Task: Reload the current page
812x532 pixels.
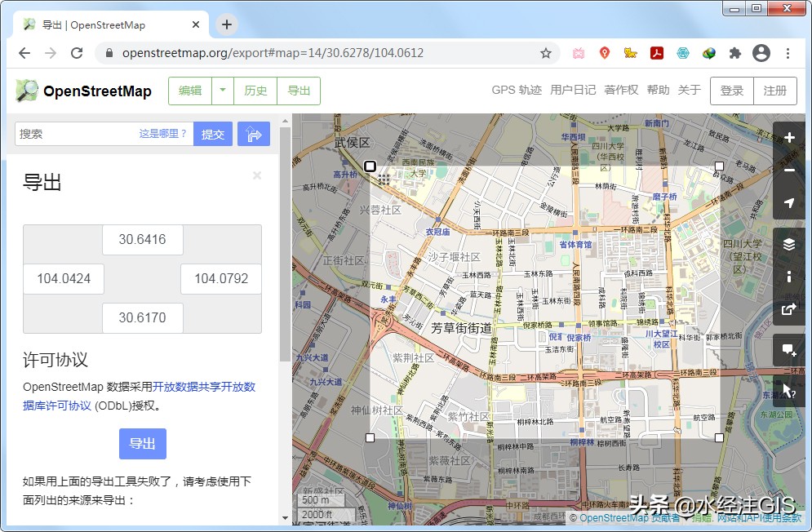Action: (77, 53)
